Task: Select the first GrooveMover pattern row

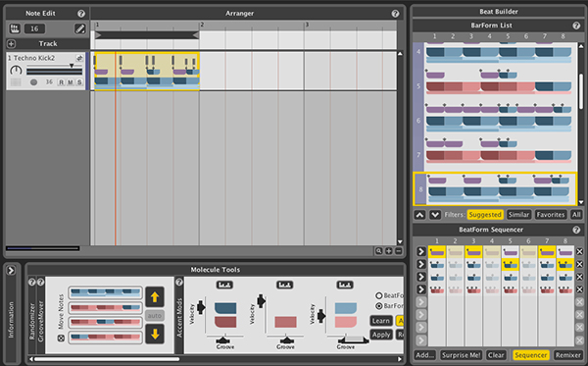Action: pos(106,291)
